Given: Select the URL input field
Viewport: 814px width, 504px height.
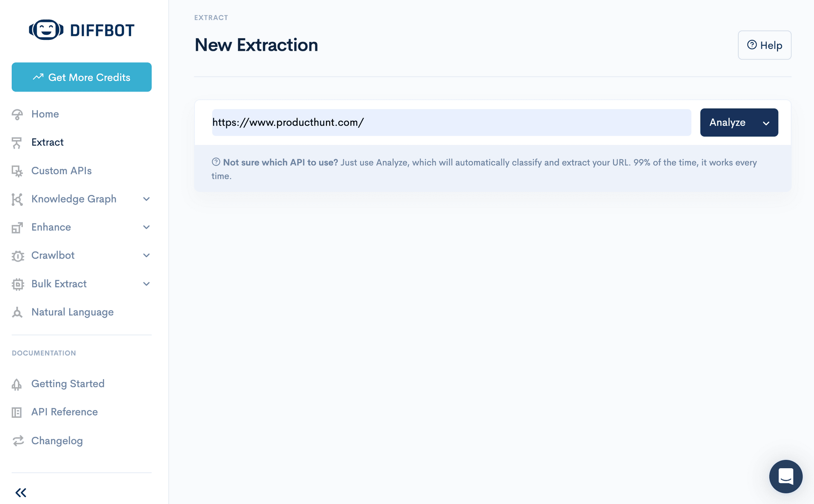Looking at the screenshot, I should click(x=451, y=122).
